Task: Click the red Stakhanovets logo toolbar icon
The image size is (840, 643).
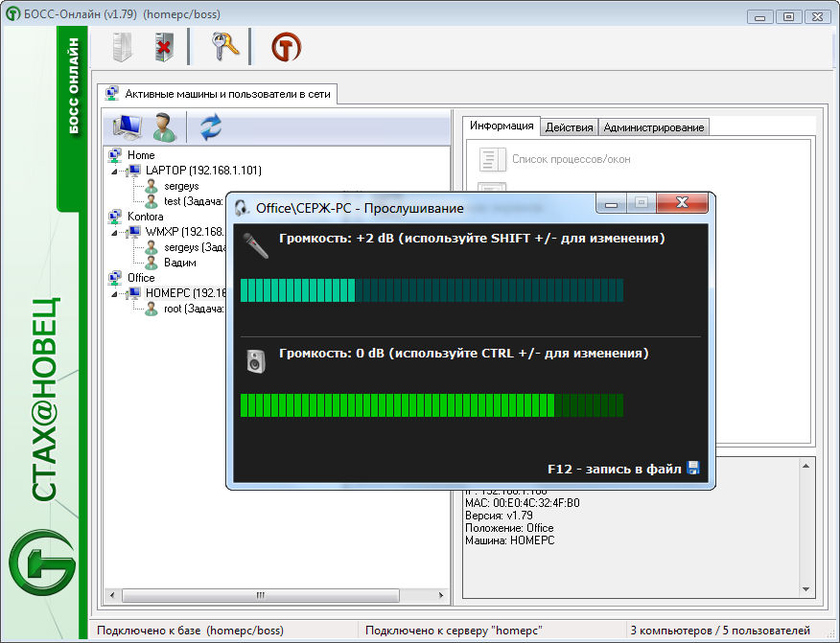Action: [286, 46]
